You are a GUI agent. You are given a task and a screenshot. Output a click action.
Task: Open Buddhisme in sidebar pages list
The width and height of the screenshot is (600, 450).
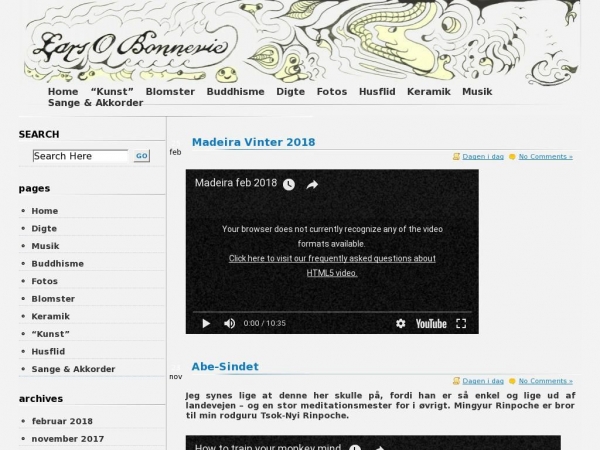pyautogui.click(x=57, y=264)
